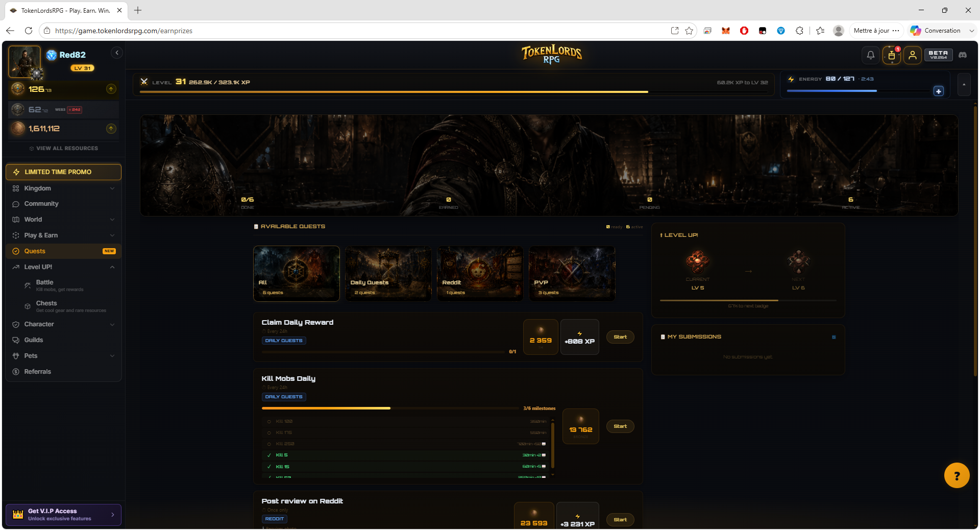
Task: Open the browser extensions puzzle icon
Action: (x=799, y=31)
